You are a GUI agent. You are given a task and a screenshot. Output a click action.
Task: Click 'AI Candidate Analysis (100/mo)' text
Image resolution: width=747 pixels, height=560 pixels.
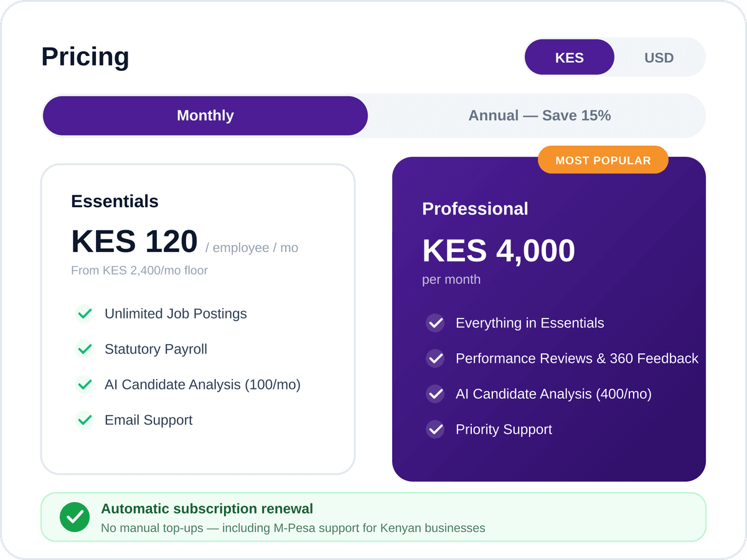click(202, 385)
